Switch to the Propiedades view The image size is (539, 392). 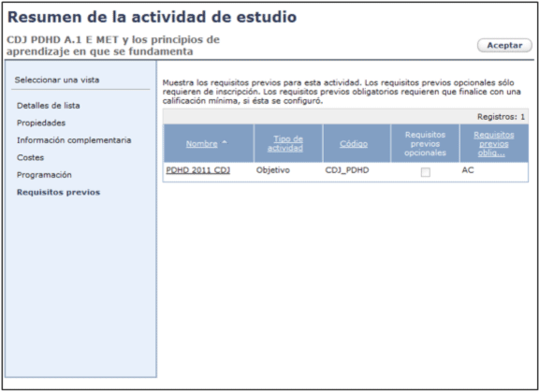(x=41, y=123)
